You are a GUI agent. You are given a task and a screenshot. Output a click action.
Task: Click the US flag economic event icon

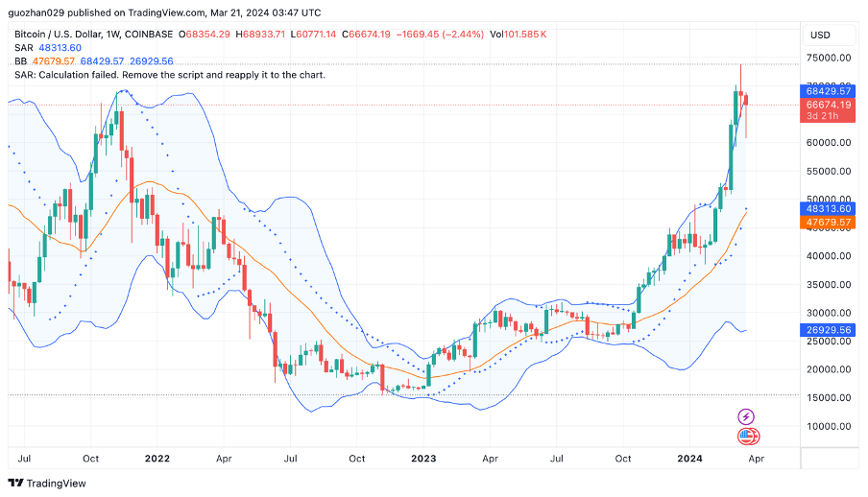(746, 437)
